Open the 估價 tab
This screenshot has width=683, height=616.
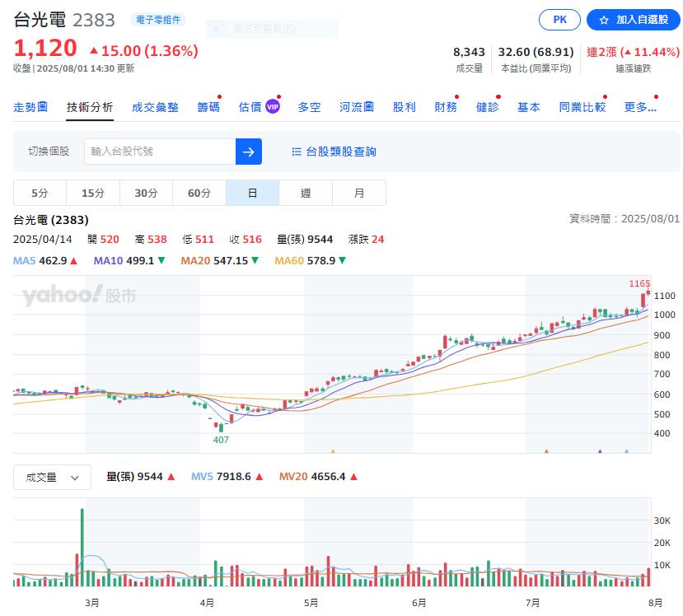(250, 107)
